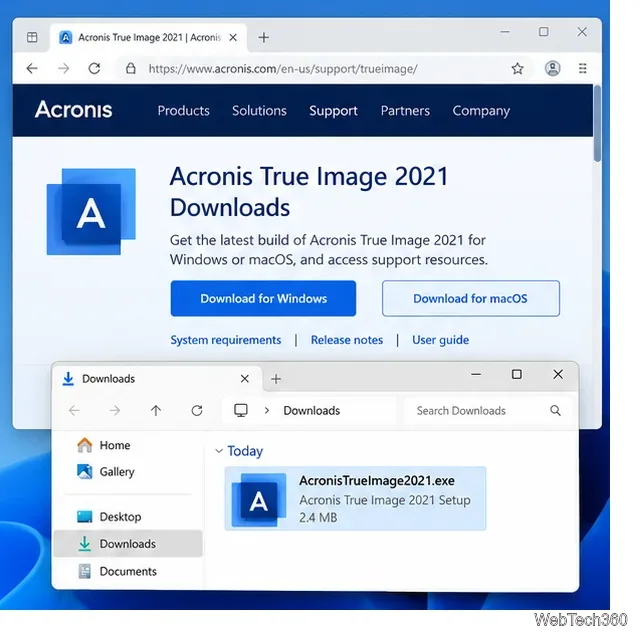Viewport: 642px width, 642px height.
Task: Maximize the File Explorer window
Action: click(517, 374)
